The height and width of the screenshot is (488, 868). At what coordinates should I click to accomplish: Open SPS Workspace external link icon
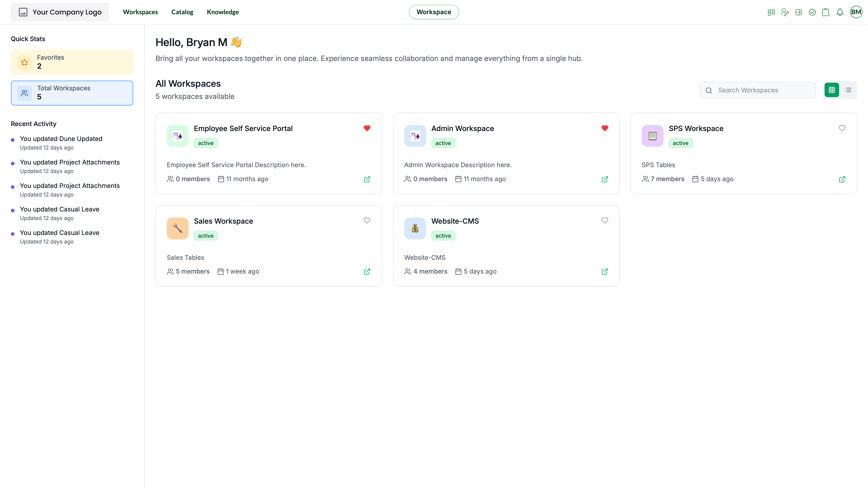842,179
